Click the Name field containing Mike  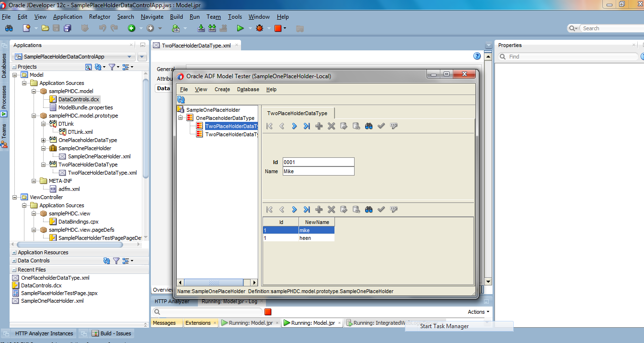click(319, 171)
